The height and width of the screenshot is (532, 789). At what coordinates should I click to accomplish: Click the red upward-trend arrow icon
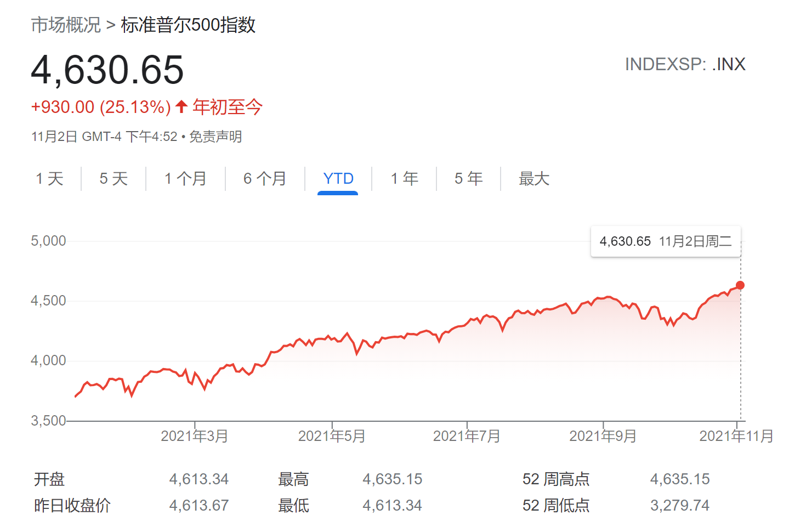click(180, 107)
